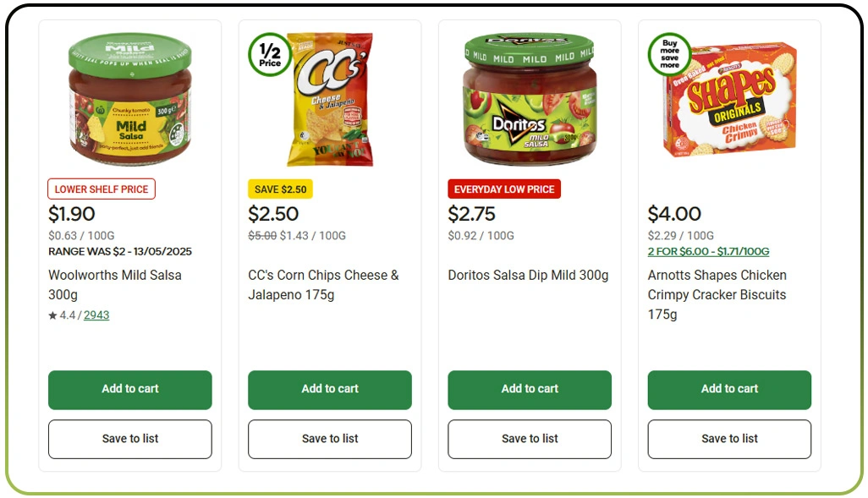Viewport: 868px width, 498px height.
Task: Click the star rating icon under Woolworths Mild Salsa
Action: coord(52,315)
